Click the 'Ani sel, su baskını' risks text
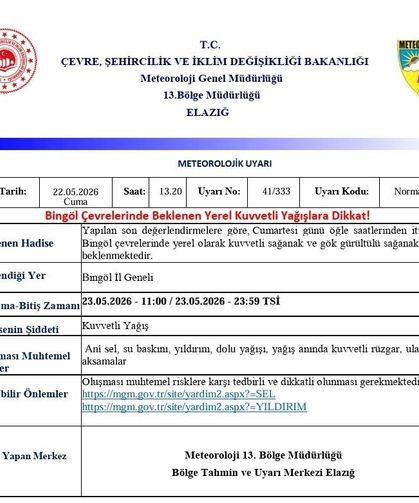 (x=250, y=355)
